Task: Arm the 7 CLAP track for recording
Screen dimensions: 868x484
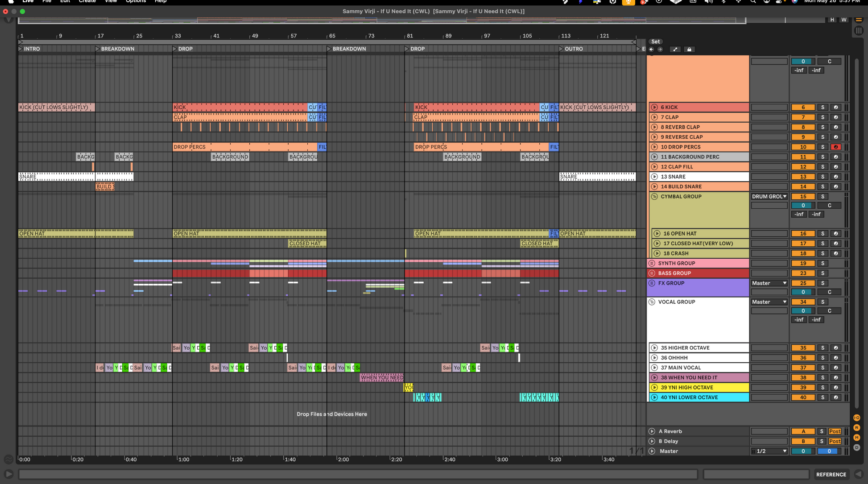Action: coord(836,117)
